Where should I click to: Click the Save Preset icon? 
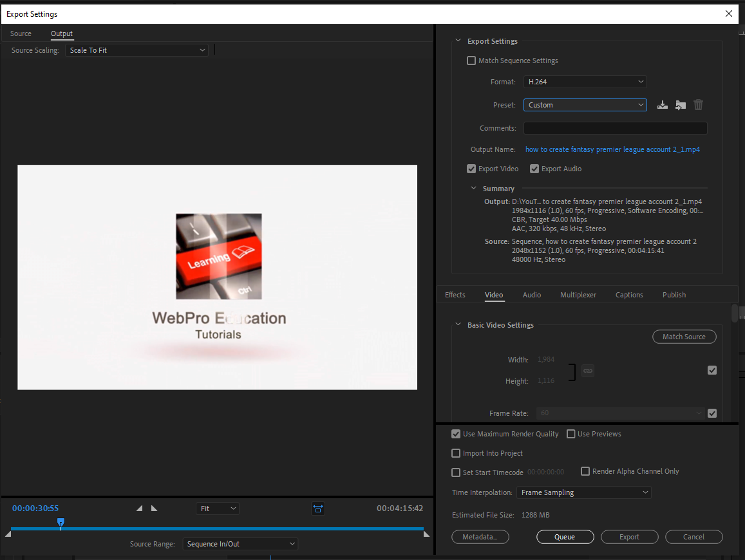click(663, 105)
